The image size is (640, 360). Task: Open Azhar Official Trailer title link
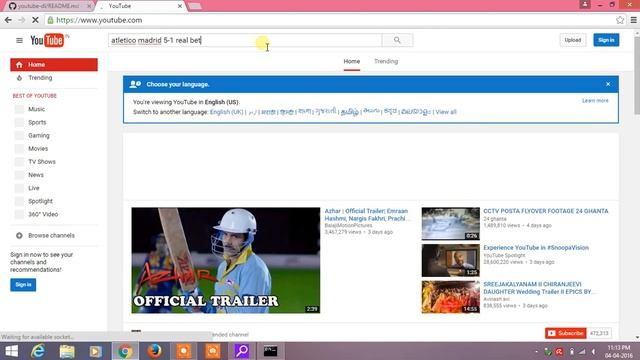tap(367, 215)
